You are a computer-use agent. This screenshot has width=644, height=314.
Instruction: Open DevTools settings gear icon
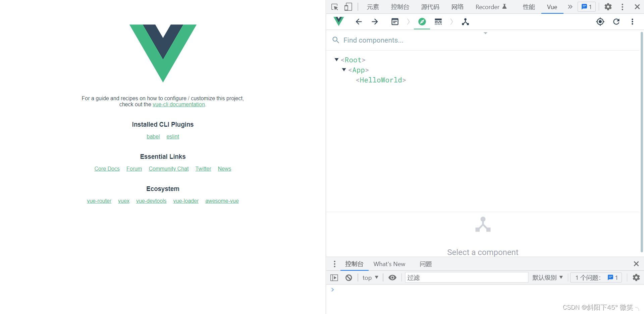pos(608,7)
